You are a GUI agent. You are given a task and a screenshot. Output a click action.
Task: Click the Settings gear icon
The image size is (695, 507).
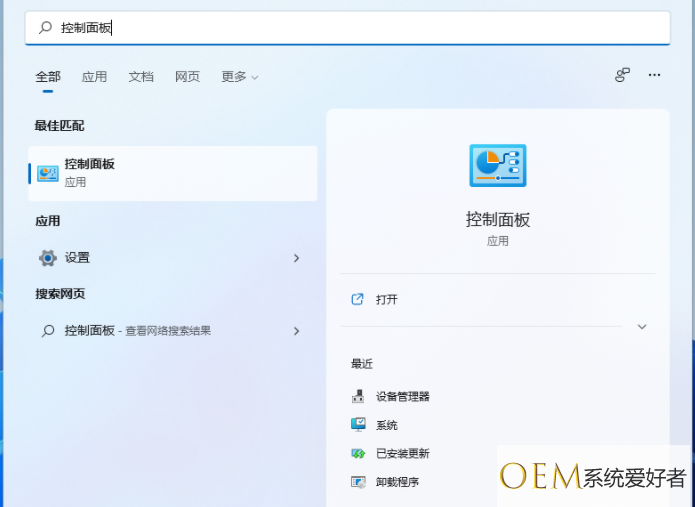click(48, 258)
